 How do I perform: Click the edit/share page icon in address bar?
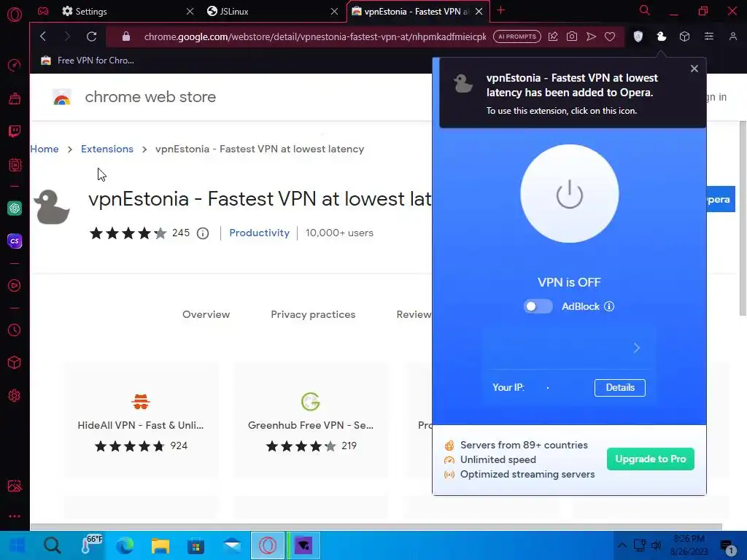pyautogui.click(x=553, y=36)
